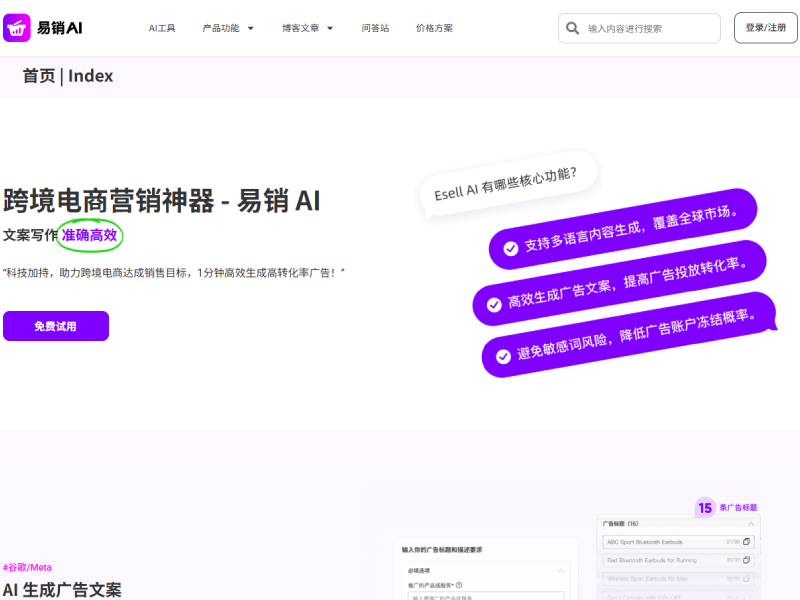The image size is (800, 600).
Task: Open the 博客文章 menu item
Action: (x=301, y=28)
